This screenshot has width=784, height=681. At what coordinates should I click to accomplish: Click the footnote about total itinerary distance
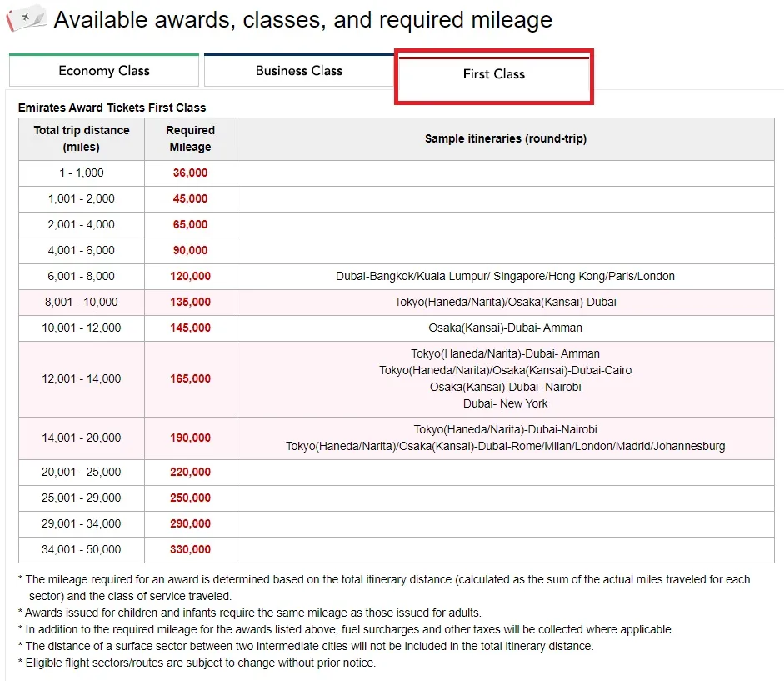(x=384, y=588)
